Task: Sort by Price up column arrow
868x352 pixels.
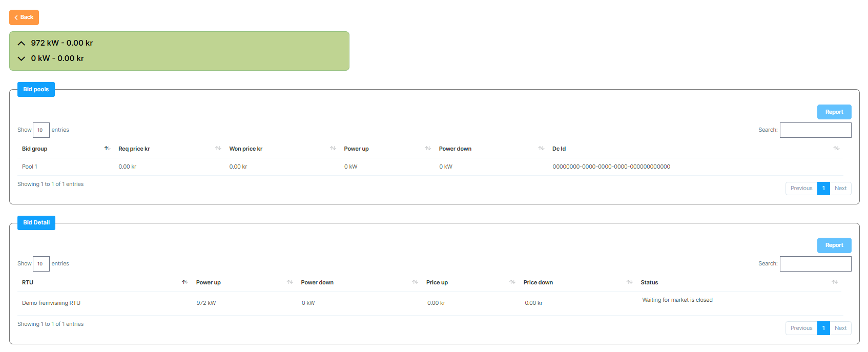Action: pos(512,282)
